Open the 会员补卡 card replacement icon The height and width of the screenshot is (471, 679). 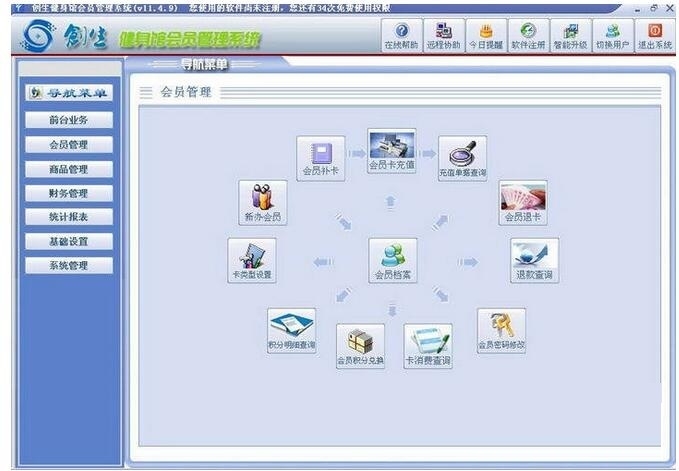pos(320,158)
